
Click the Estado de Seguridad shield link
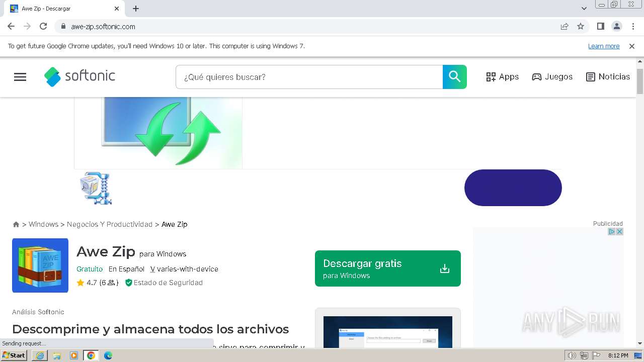164,283
